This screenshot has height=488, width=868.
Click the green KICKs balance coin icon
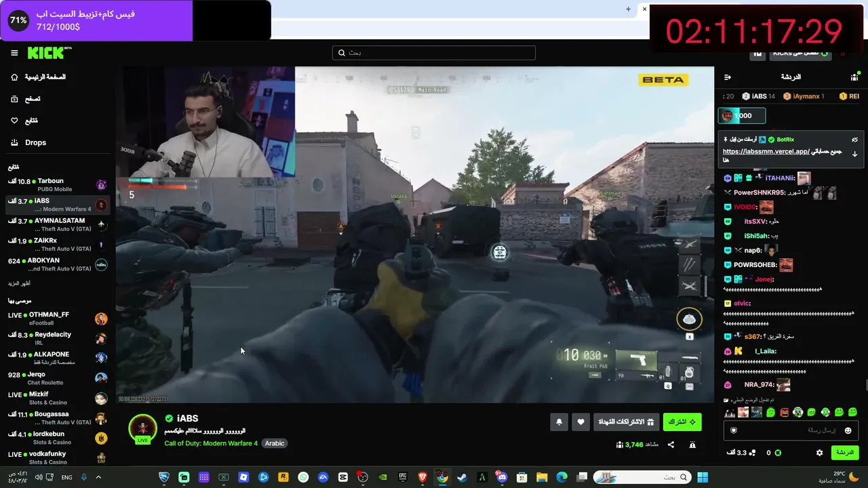point(778,453)
